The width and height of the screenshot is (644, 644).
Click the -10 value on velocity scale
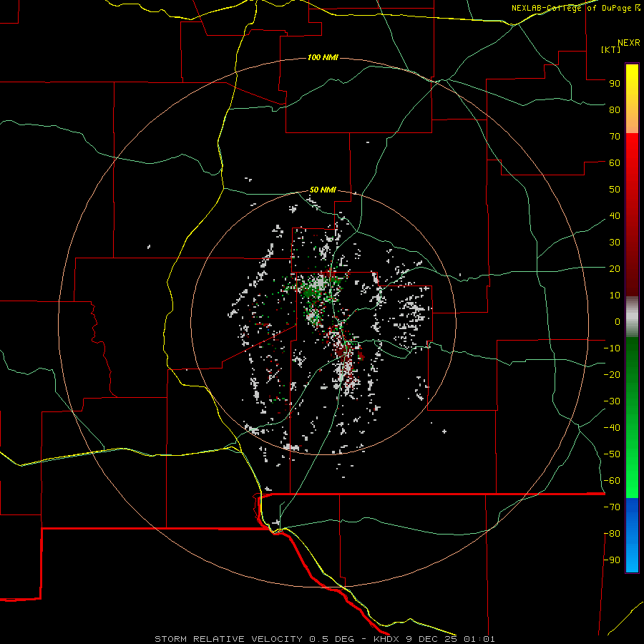click(x=612, y=348)
